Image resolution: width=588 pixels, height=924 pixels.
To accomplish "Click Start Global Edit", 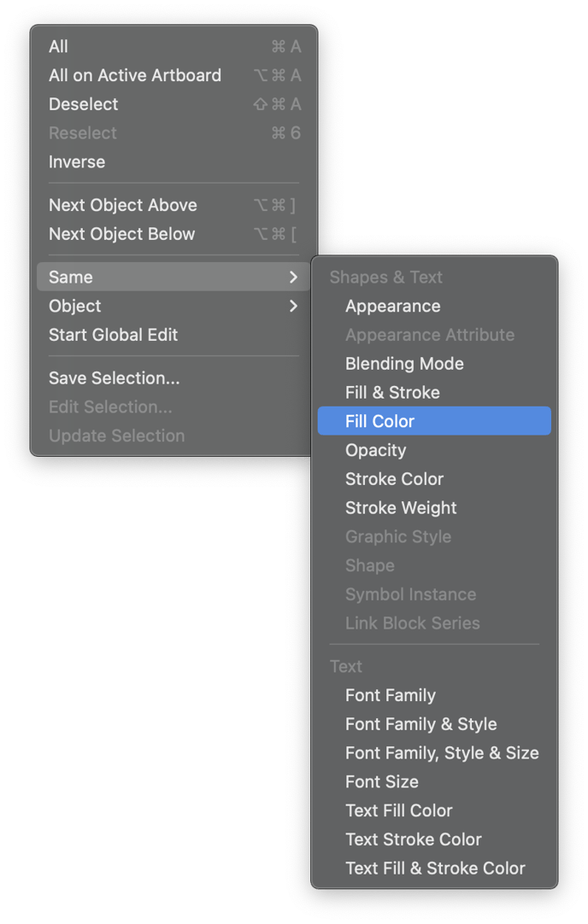I will (114, 335).
